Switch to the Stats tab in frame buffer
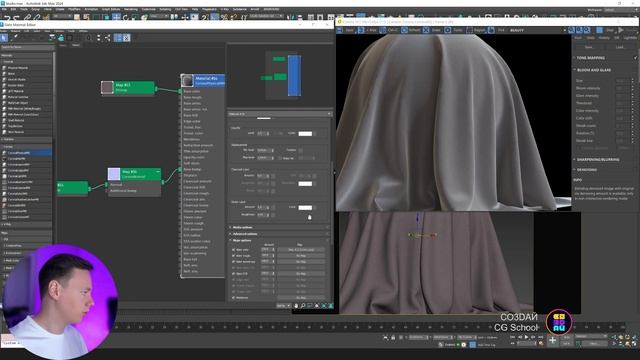 [591, 38]
